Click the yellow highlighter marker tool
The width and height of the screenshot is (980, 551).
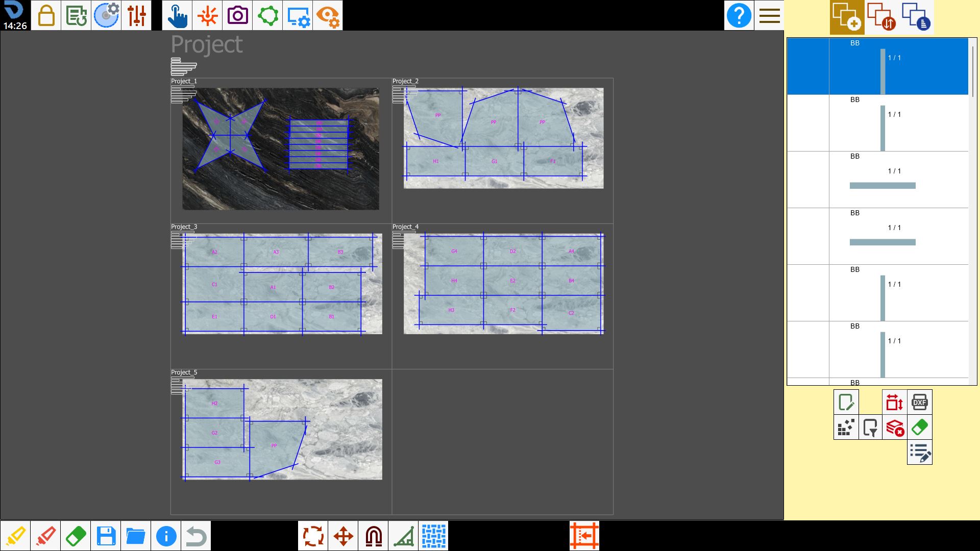point(15,536)
